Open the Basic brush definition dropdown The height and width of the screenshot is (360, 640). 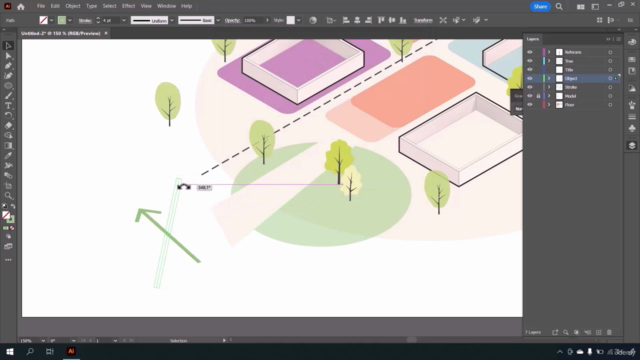218,20
